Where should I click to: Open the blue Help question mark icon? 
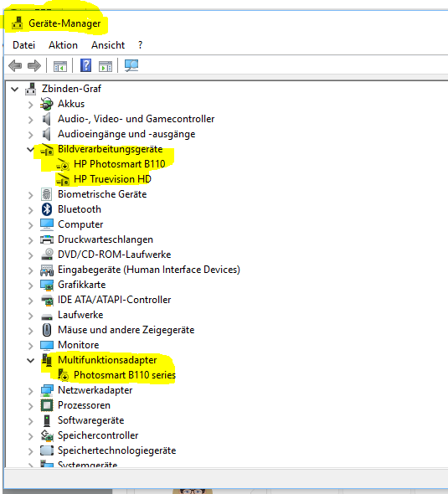pyautogui.click(x=85, y=65)
